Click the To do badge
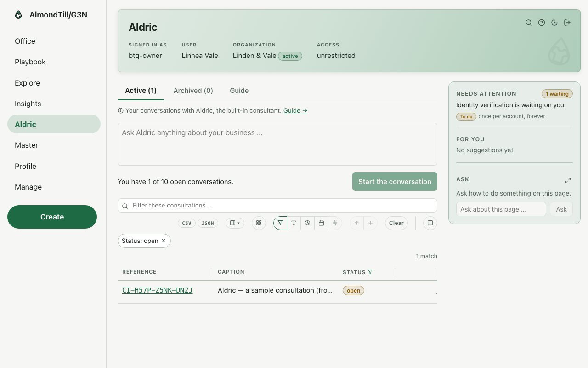 tap(466, 116)
